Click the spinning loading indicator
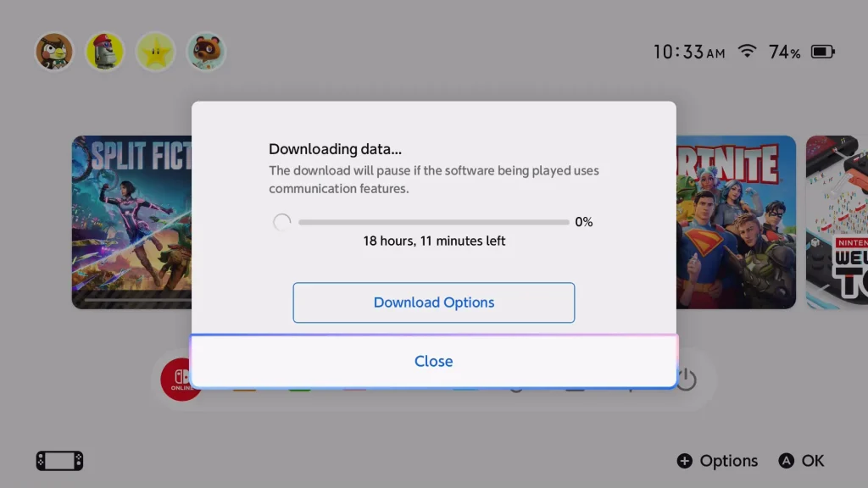 pos(281,222)
